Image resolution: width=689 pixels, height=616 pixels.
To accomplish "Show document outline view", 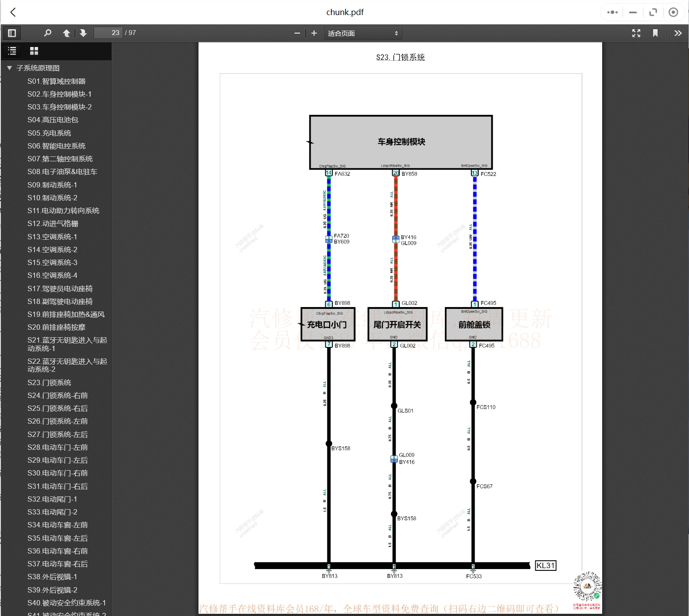I will (x=12, y=51).
